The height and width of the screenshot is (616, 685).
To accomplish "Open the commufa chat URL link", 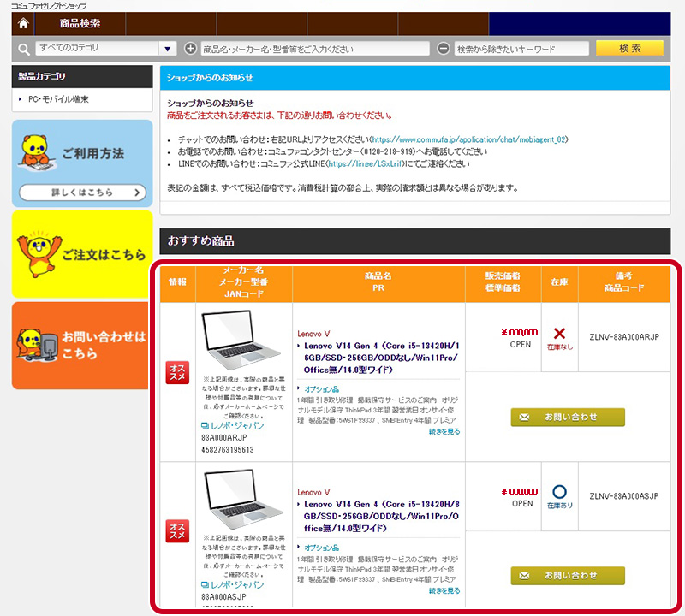I will coord(469,139).
